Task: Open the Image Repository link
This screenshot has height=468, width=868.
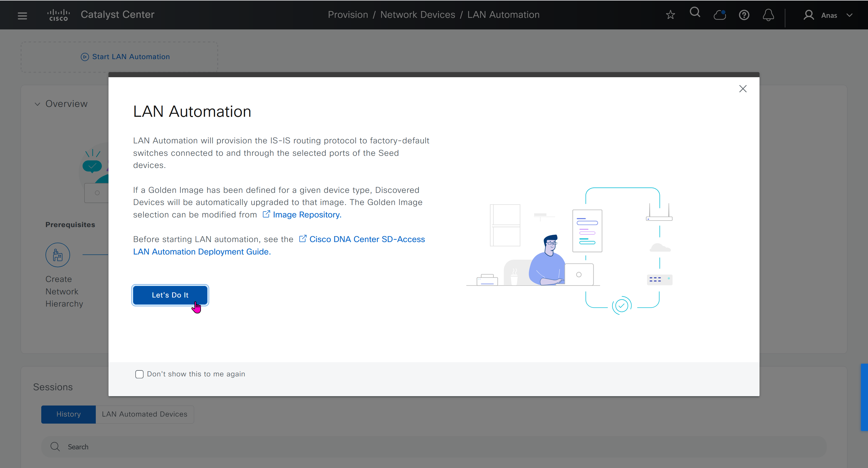Action: pos(307,214)
